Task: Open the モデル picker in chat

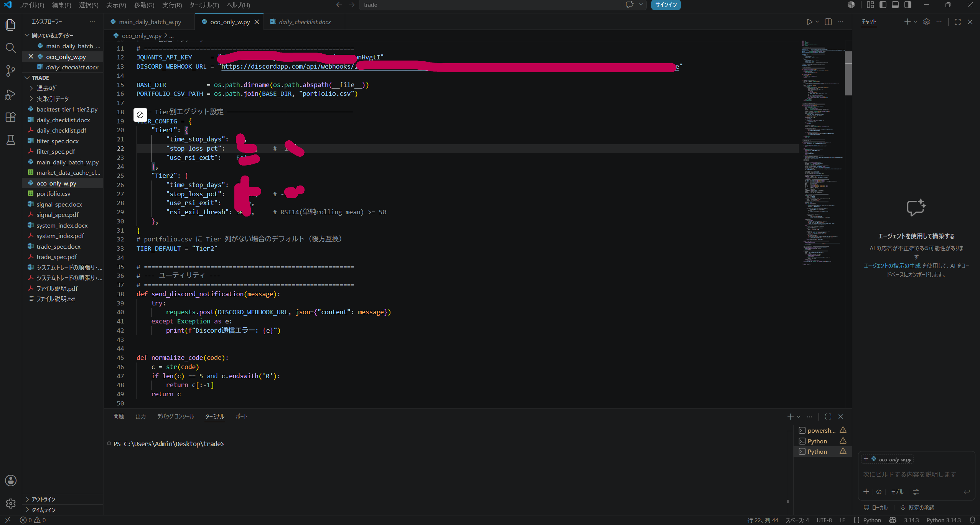Action: click(897, 492)
